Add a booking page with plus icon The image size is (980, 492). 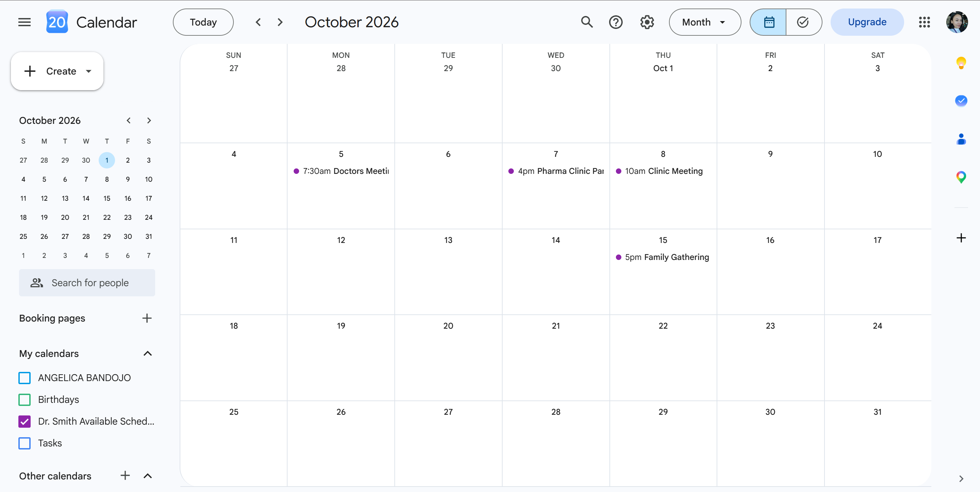click(x=147, y=318)
